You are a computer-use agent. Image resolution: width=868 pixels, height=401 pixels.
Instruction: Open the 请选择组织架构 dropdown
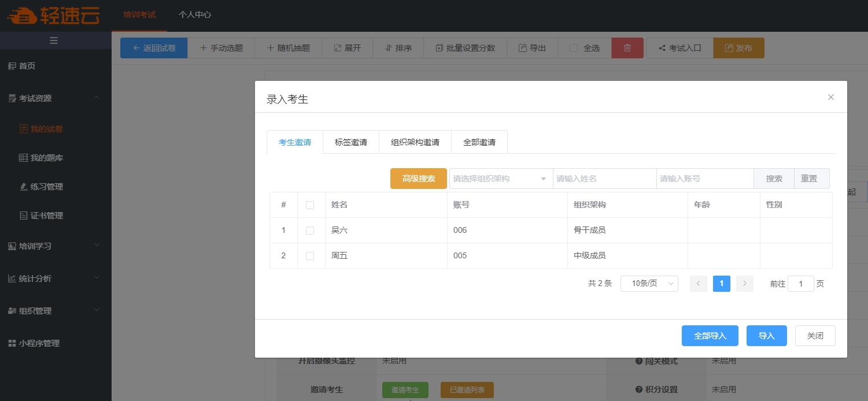(500, 179)
